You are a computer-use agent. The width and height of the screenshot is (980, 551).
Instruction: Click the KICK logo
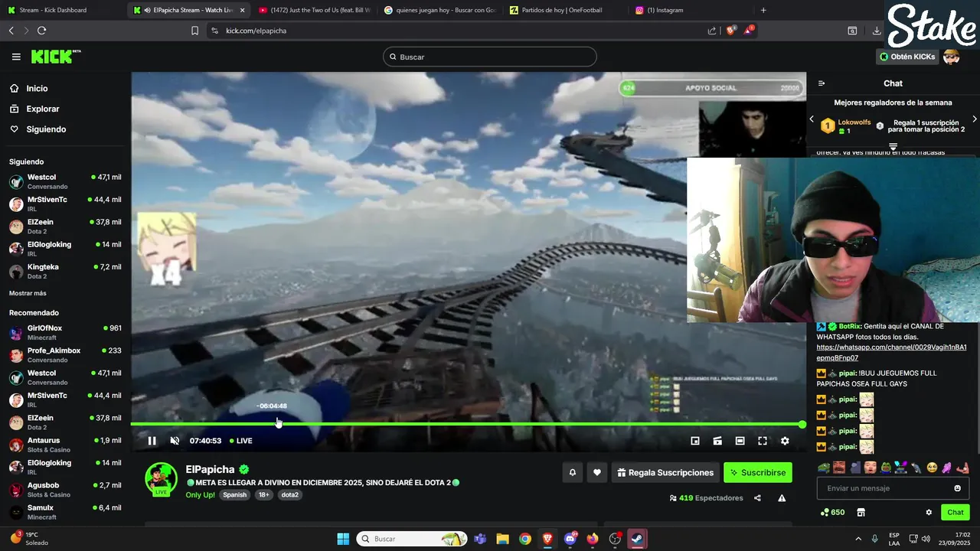pos(55,57)
